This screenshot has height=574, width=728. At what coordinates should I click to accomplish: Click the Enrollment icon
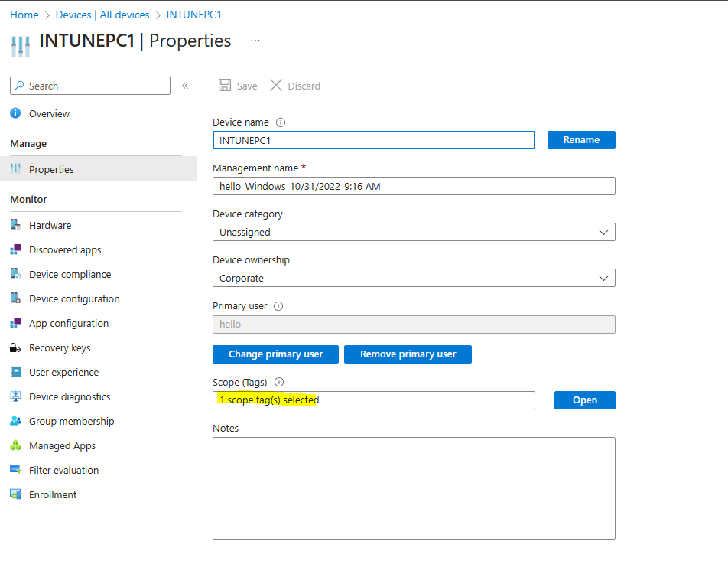coord(16,494)
